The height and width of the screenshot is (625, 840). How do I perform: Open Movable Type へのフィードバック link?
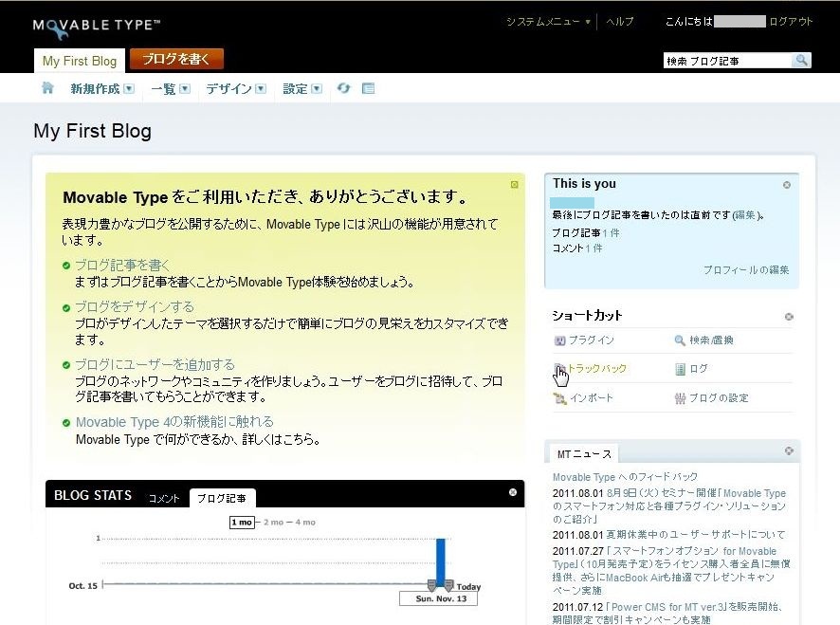click(x=625, y=476)
